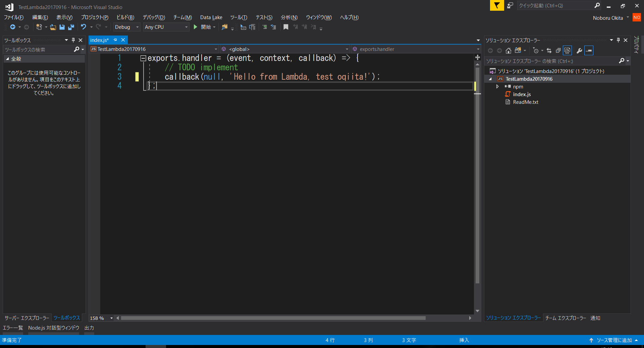
Task: Open the TestLambda20170916 project scope dropdown
Action: coord(154,49)
